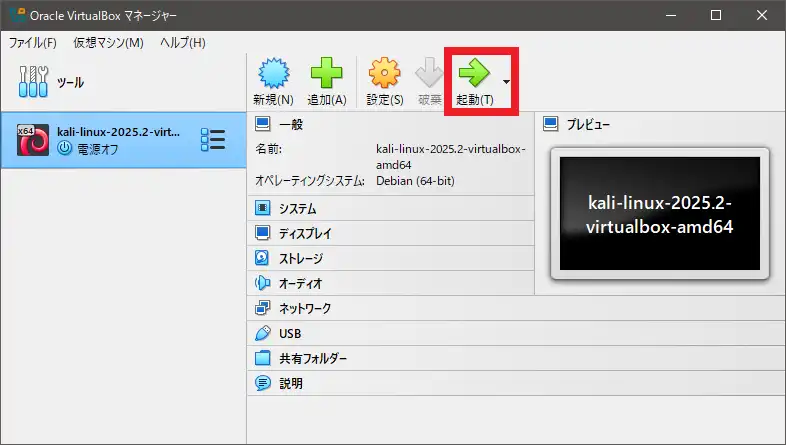The height and width of the screenshot is (445, 786).
Task: Click the 電源オフ power state icon
Action: pyautogui.click(x=64, y=148)
